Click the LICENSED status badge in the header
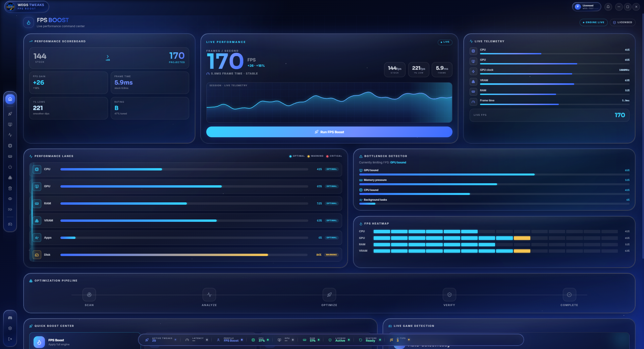Image resolution: width=644 pixels, height=349 pixels. coord(623,22)
